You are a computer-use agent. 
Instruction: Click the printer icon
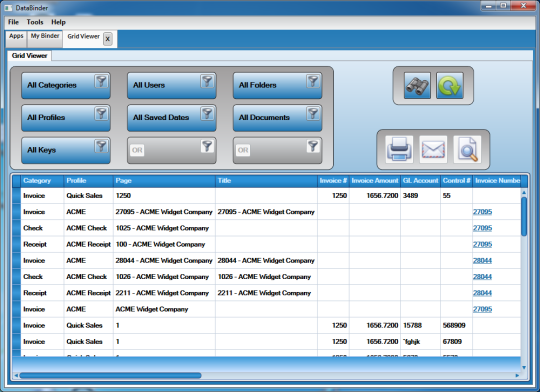click(x=399, y=149)
